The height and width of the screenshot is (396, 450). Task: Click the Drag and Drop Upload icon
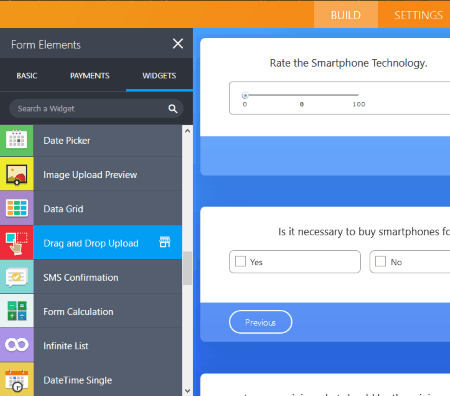click(17, 243)
